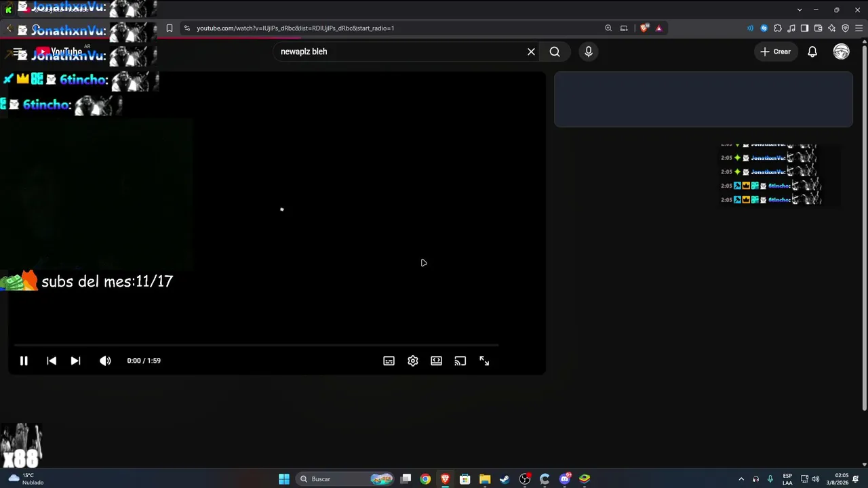The height and width of the screenshot is (488, 868).
Task: Open the Brave Rewards triangle icon
Action: (x=658, y=28)
